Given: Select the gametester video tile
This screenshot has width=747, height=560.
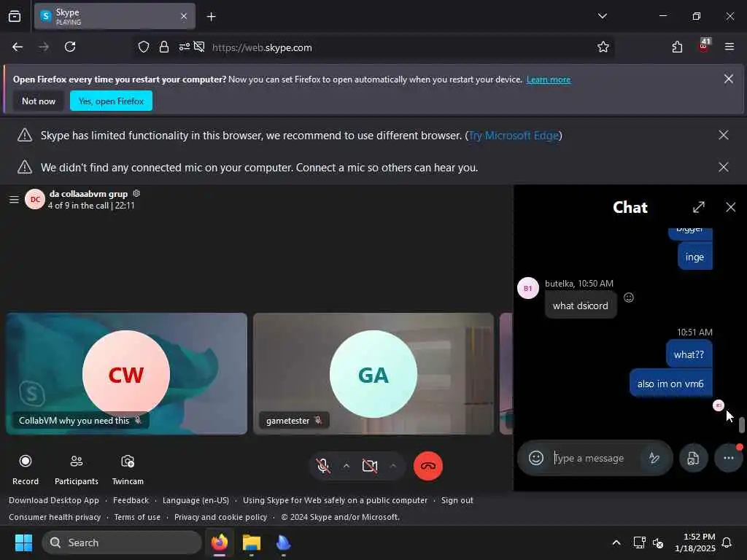Looking at the screenshot, I should (x=373, y=374).
